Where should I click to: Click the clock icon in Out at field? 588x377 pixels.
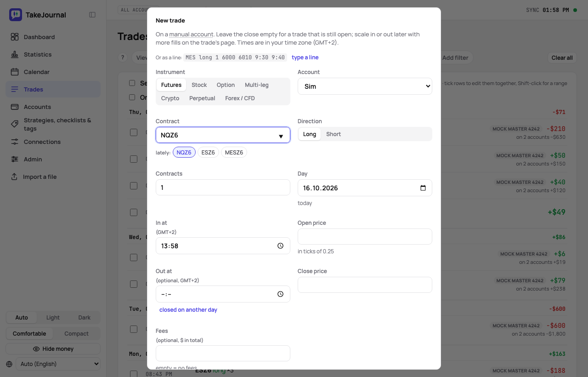tap(281, 294)
